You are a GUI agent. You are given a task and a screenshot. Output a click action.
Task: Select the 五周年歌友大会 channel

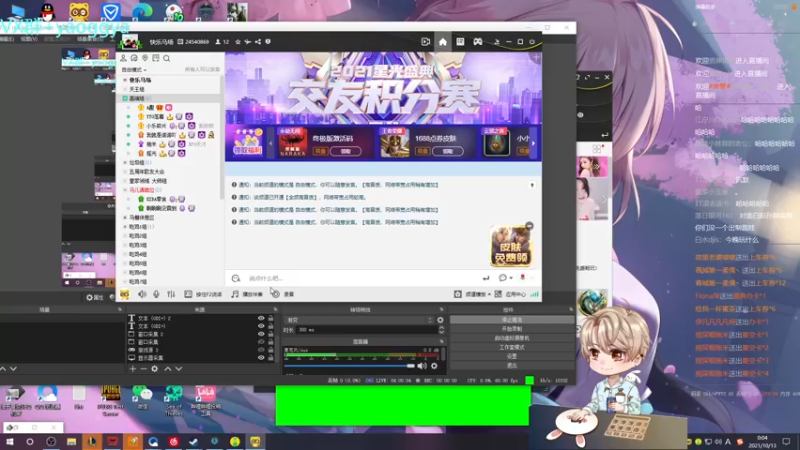(x=146, y=172)
